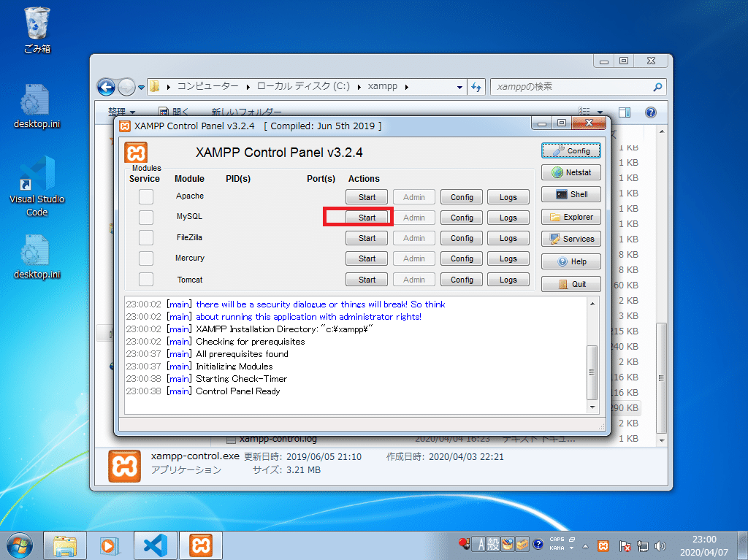Toggle the MySQL service checkbox
This screenshot has height=560, width=748.
click(146, 217)
